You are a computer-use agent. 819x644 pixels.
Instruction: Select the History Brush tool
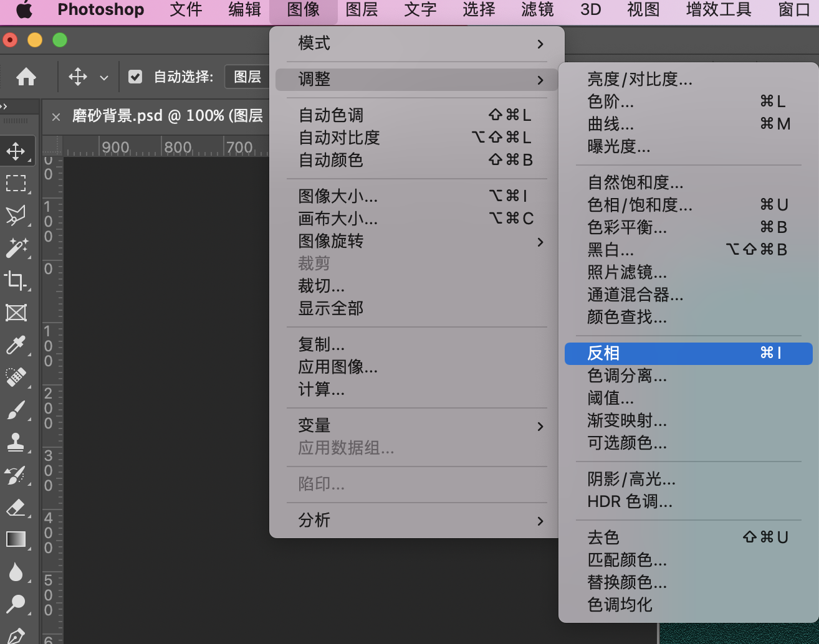(x=16, y=475)
